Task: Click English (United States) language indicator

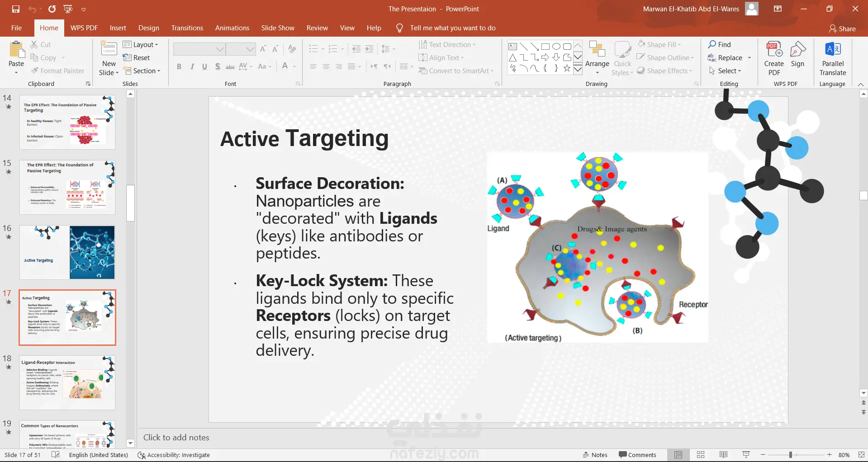Action: (99, 455)
